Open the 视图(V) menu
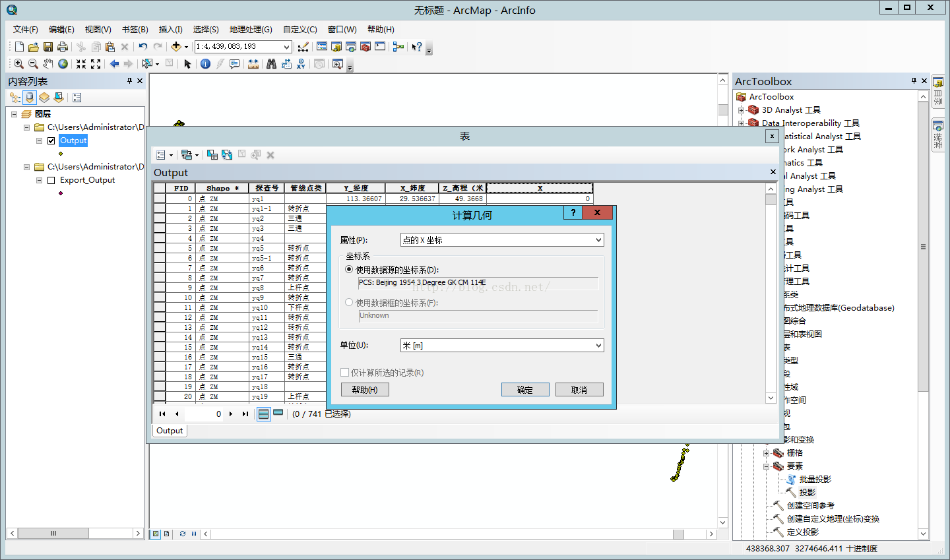This screenshot has height=560, width=950. [x=98, y=30]
